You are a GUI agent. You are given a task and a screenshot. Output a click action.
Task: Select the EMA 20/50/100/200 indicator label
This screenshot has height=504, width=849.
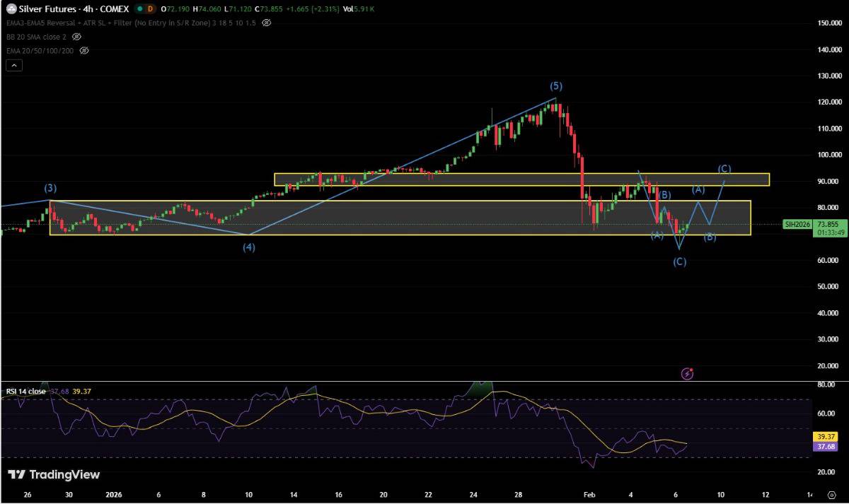coord(40,51)
